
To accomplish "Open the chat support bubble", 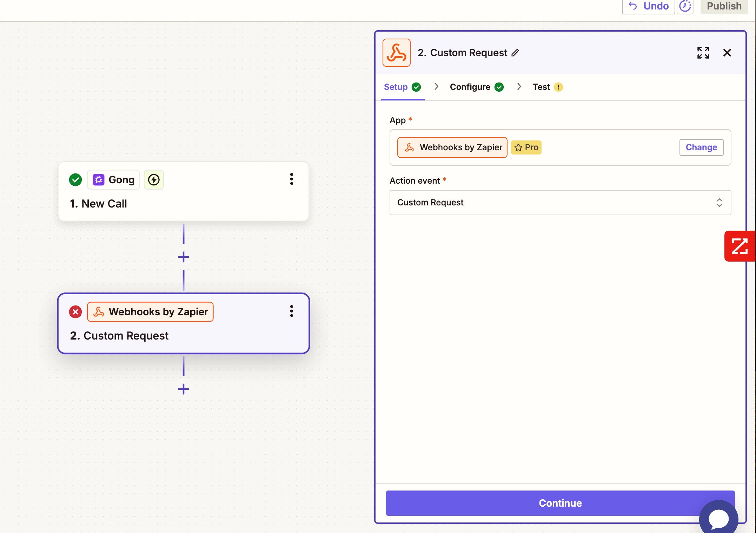I will pyautogui.click(x=718, y=518).
